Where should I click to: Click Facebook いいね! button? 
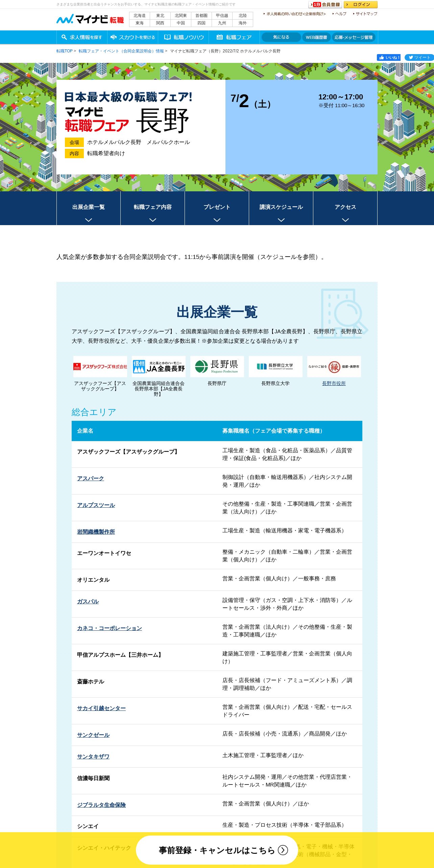(389, 57)
